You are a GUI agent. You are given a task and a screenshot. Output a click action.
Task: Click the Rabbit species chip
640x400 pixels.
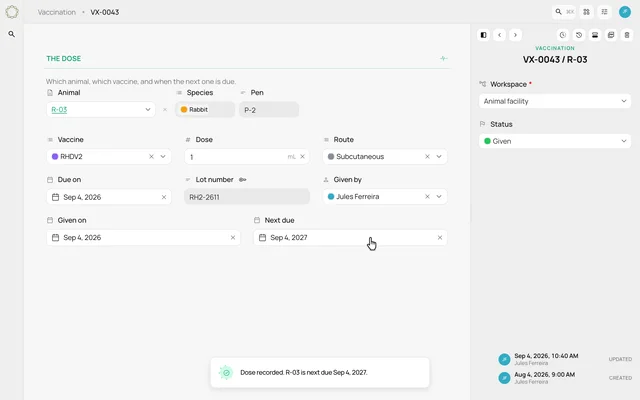pyautogui.click(x=194, y=109)
